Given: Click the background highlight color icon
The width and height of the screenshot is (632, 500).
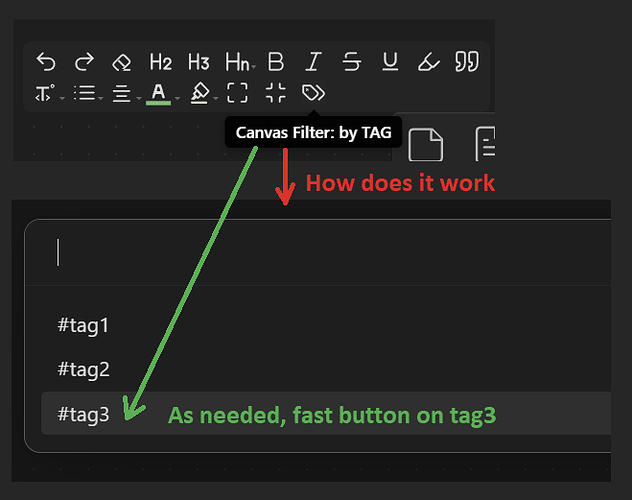Looking at the screenshot, I should tap(199, 93).
